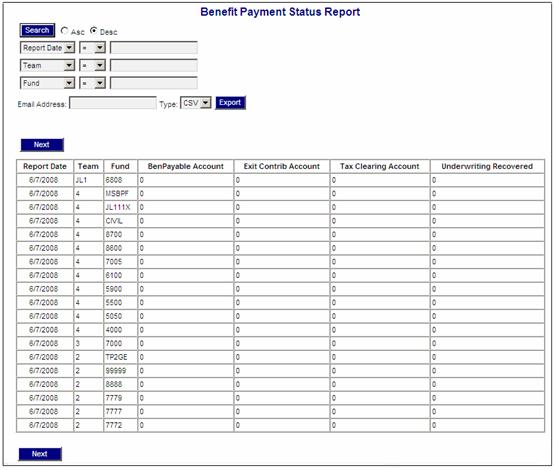Select the Desc sort radio button

click(x=93, y=31)
